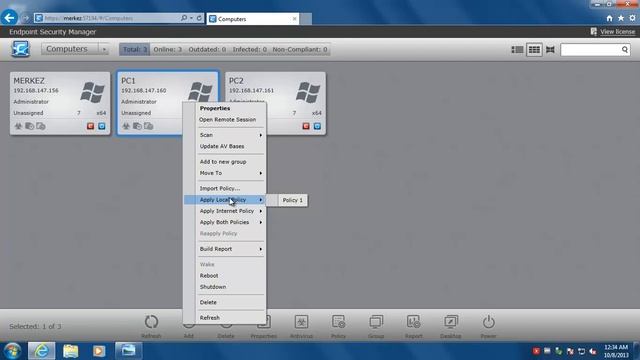The width and height of the screenshot is (640, 360).
Task: Open media player taskbar icon
Action: point(99,351)
